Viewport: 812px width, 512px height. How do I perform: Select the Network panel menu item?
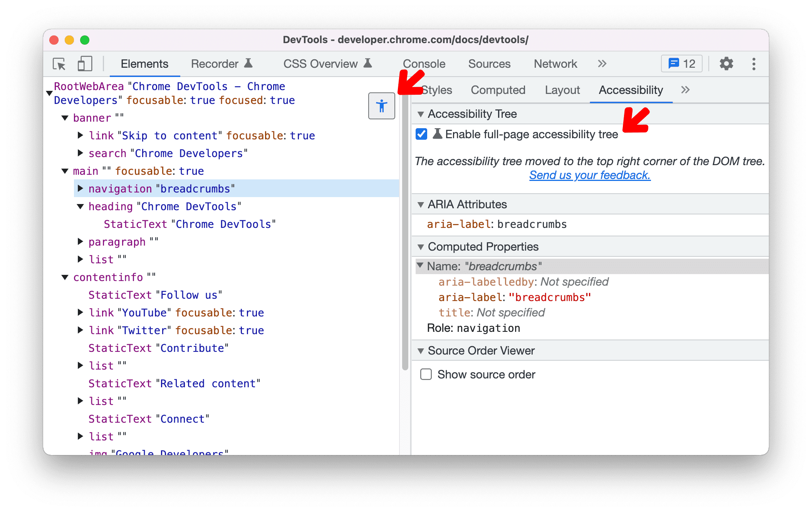555,64
